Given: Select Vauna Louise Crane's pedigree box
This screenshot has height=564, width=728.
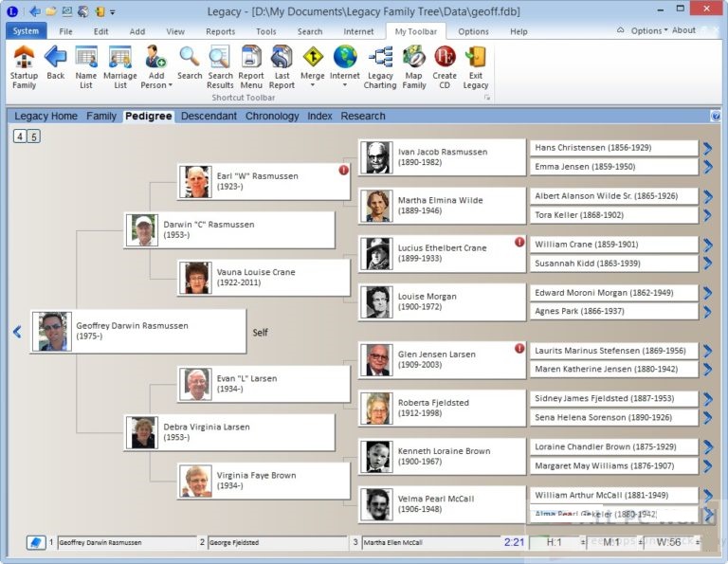Looking at the screenshot, I should pyautogui.click(x=264, y=278).
